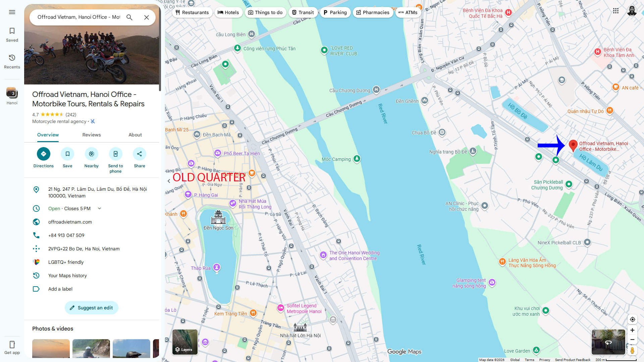Select the Đền Ngọc Sơn temple icon
The height and width of the screenshot is (362, 644).
[218, 218]
